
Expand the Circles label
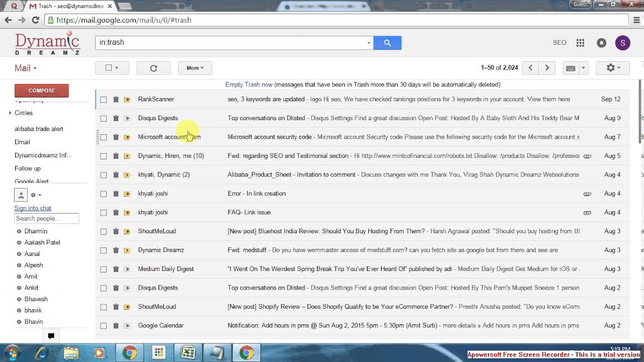click(x=10, y=113)
